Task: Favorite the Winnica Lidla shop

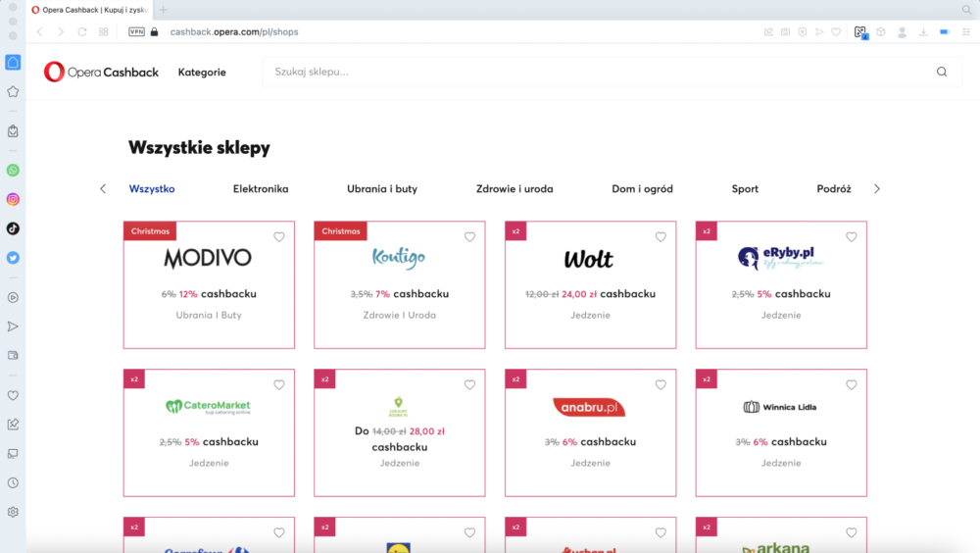Action: click(852, 384)
